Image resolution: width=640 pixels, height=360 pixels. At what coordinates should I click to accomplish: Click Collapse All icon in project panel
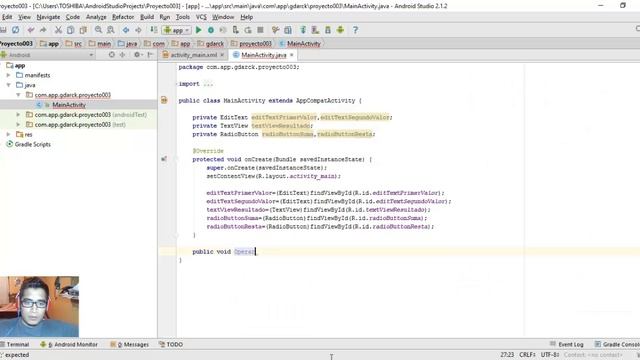[122, 55]
